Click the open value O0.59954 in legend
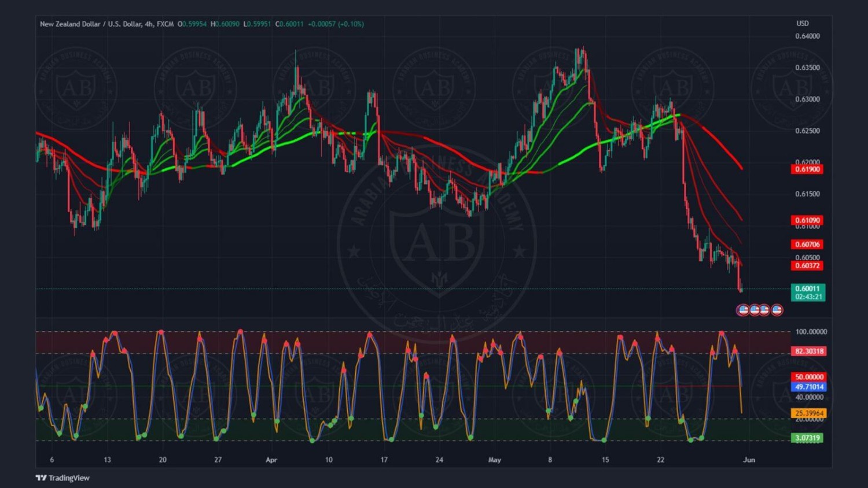Image resolution: width=868 pixels, height=488 pixels. point(192,24)
